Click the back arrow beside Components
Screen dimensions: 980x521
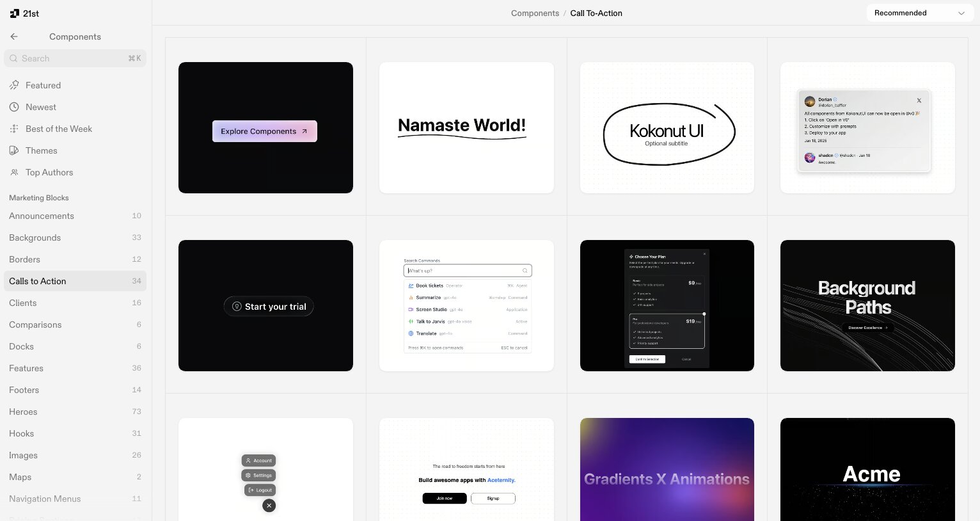(x=13, y=36)
